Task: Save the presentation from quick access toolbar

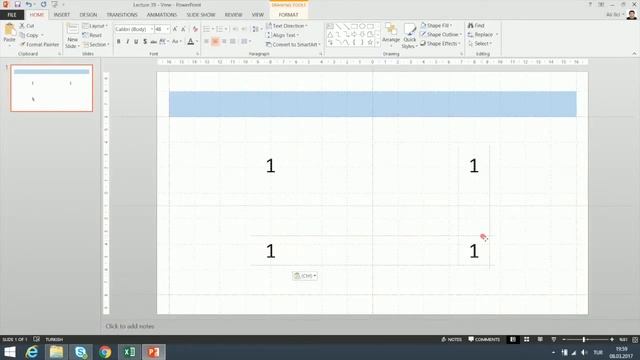Action: tap(17, 4)
